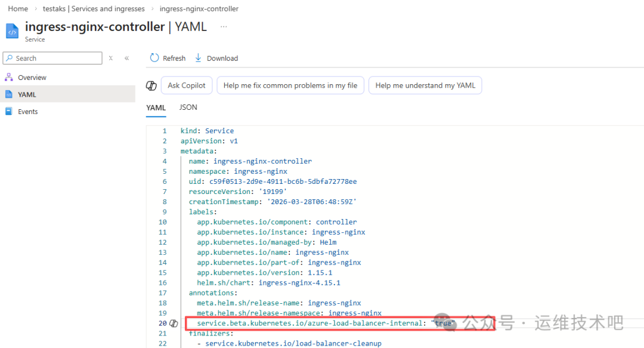Click the Ask Copilot button
Image resolution: width=644 pixels, height=348 pixels.
(186, 85)
